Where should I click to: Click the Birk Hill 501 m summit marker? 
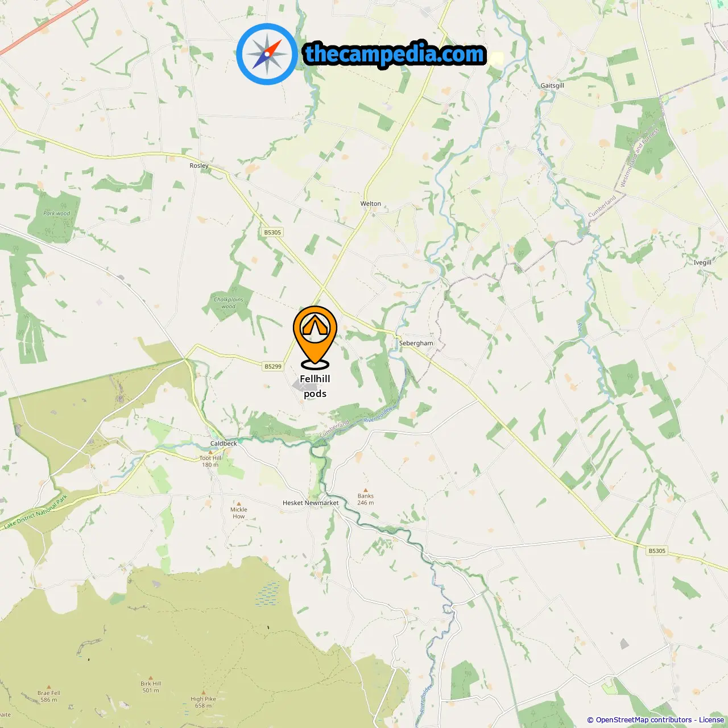click(151, 677)
